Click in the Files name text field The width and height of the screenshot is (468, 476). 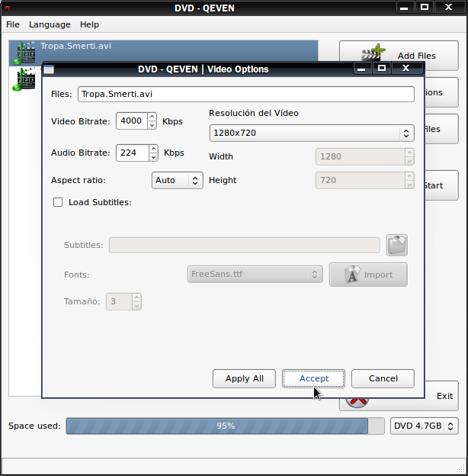[x=246, y=94]
